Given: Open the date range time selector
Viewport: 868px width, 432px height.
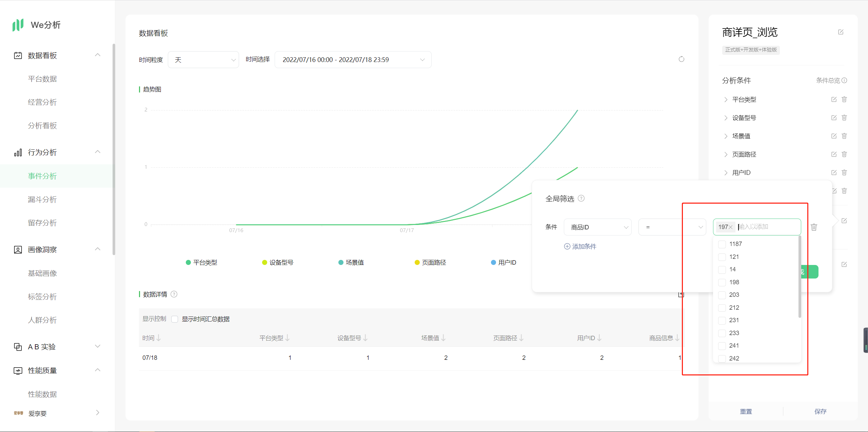Looking at the screenshot, I should click(353, 60).
